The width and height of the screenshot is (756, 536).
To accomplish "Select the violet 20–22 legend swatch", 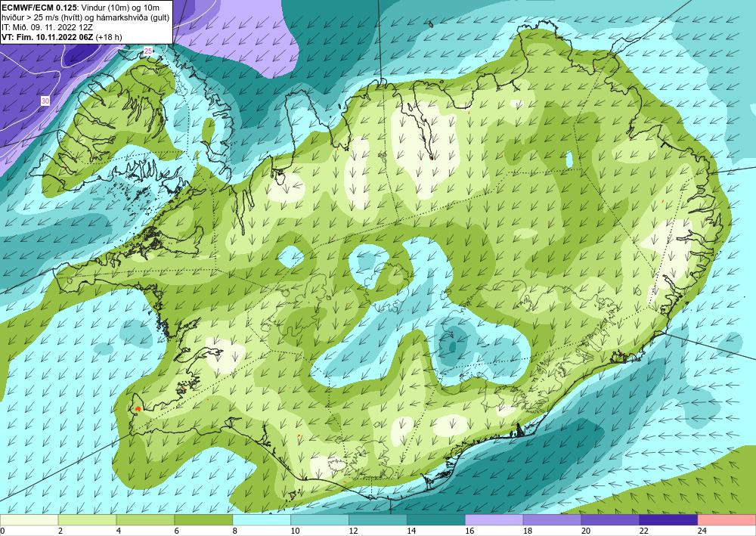I will click(610, 520).
